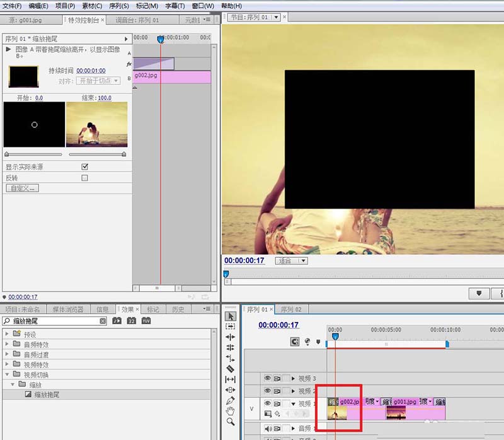The height and width of the screenshot is (440, 504).
Task: Enable the 反转 checkbox
Action: 84,178
